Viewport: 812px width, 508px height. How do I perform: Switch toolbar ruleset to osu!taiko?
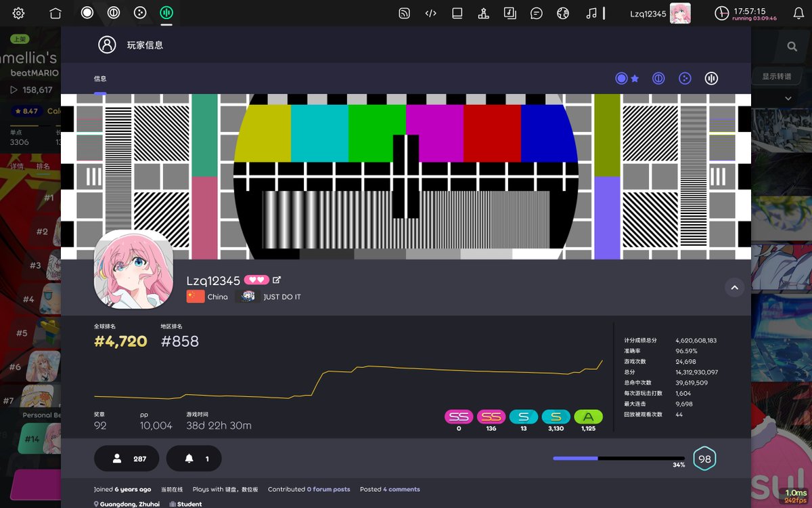114,13
